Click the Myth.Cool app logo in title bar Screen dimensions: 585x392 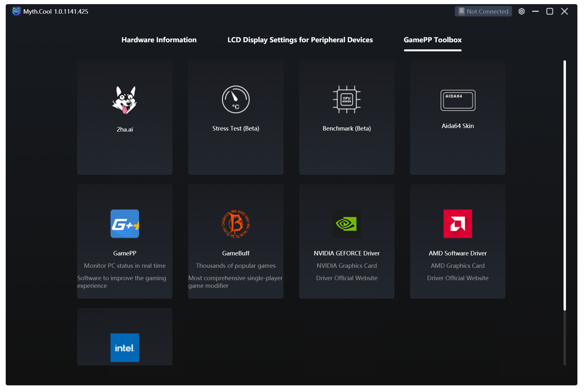click(x=16, y=11)
